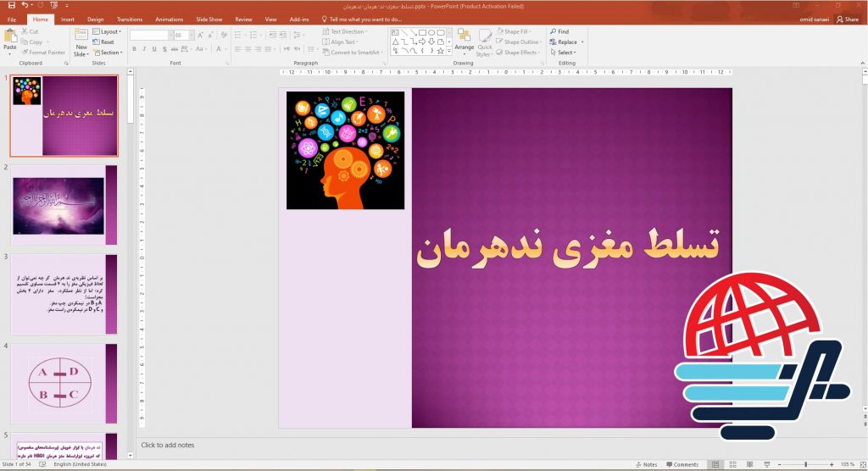Toggle Underline formatting

[x=154, y=49]
